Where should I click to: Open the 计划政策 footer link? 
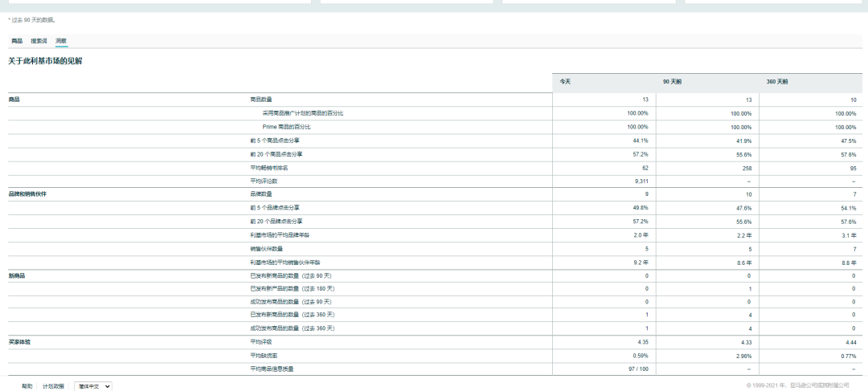(x=54, y=386)
